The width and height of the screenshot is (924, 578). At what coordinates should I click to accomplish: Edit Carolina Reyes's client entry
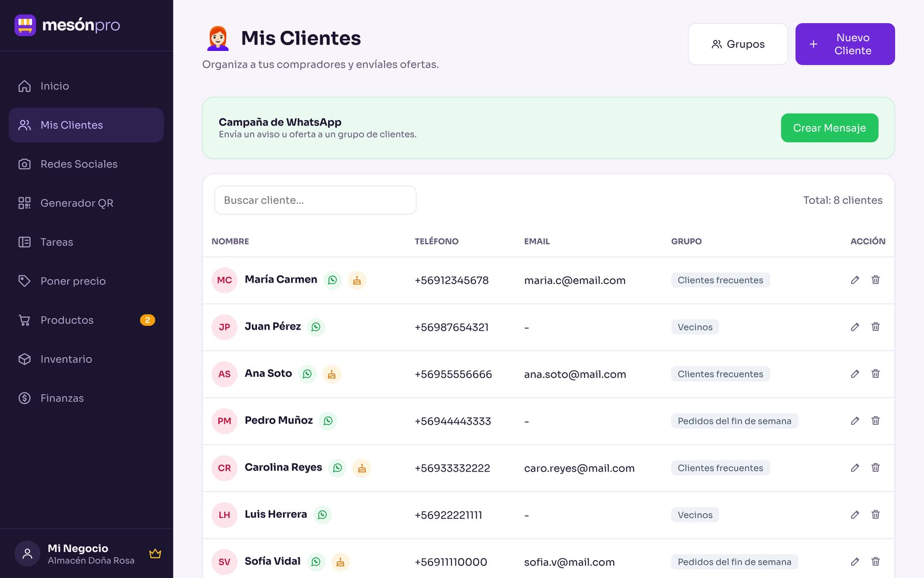(x=855, y=468)
